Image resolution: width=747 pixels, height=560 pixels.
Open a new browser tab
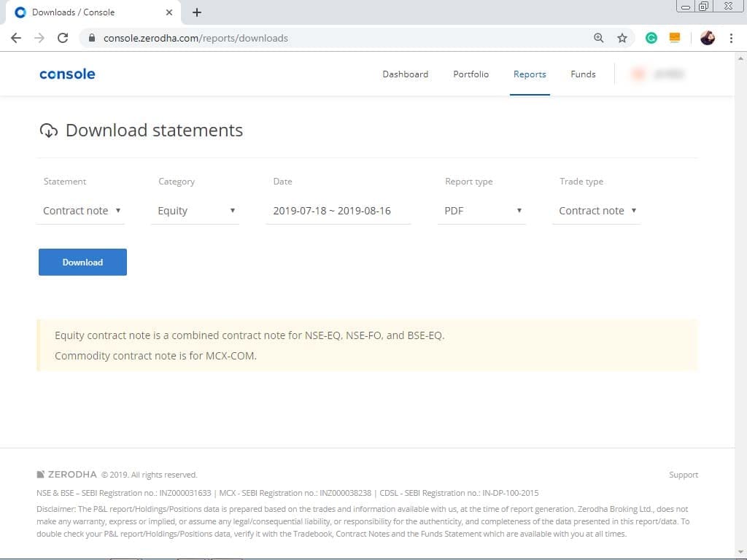(197, 12)
